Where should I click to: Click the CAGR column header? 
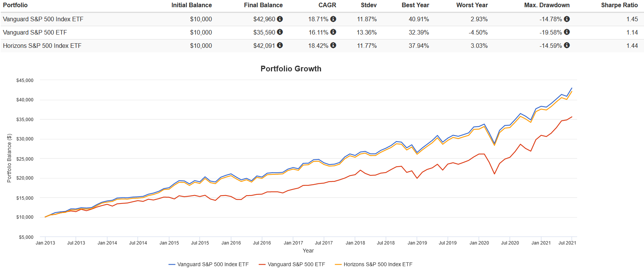coord(327,5)
